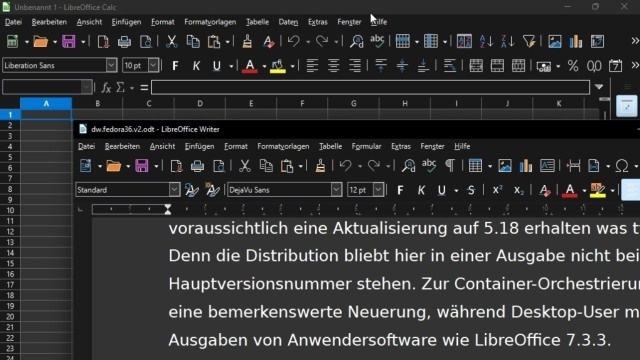
Task: Open the Formatvorlagen menu in Writer
Action: [x=283, y=146]
